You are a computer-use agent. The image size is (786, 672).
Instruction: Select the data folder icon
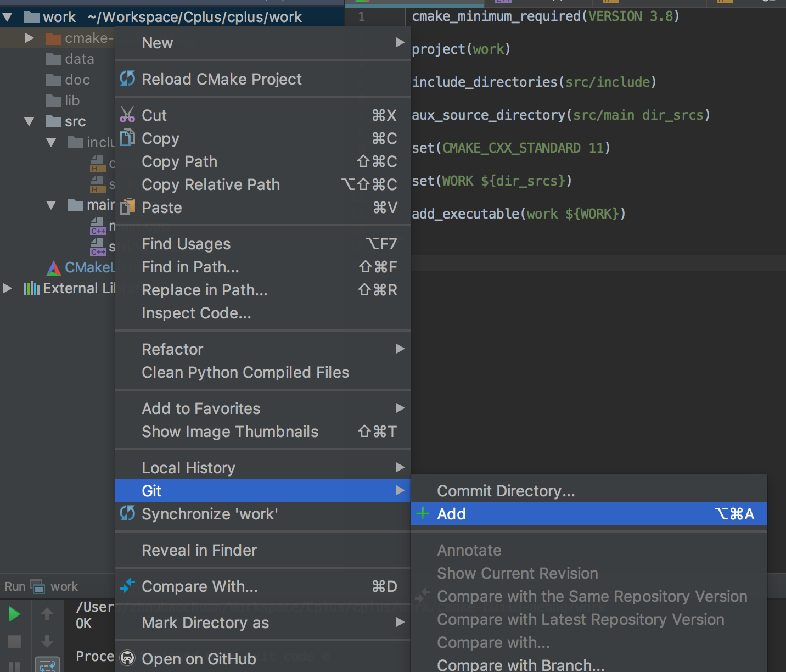(54, 59)
